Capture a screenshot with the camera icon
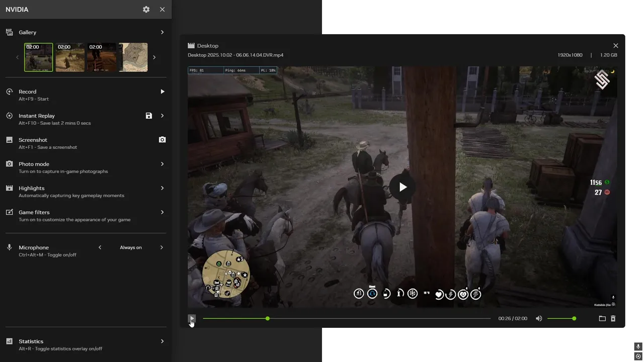 pyautogui.click(x=162, y=140)
